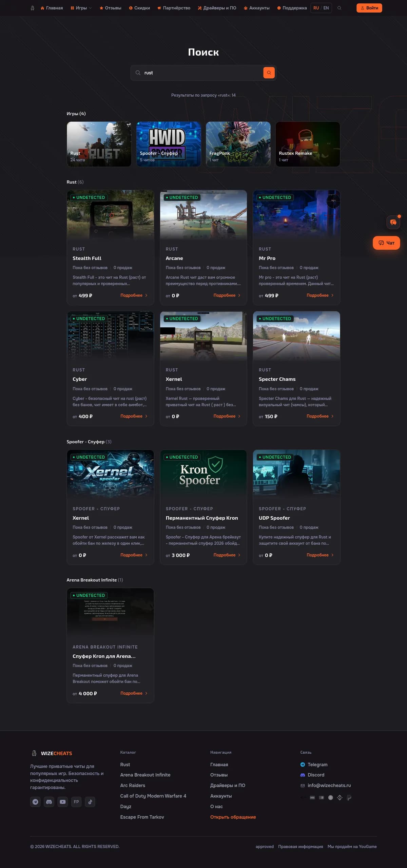Open Партнёрство in the navigation bar
This screenshot has width=407, height=868.
point(174,8)
